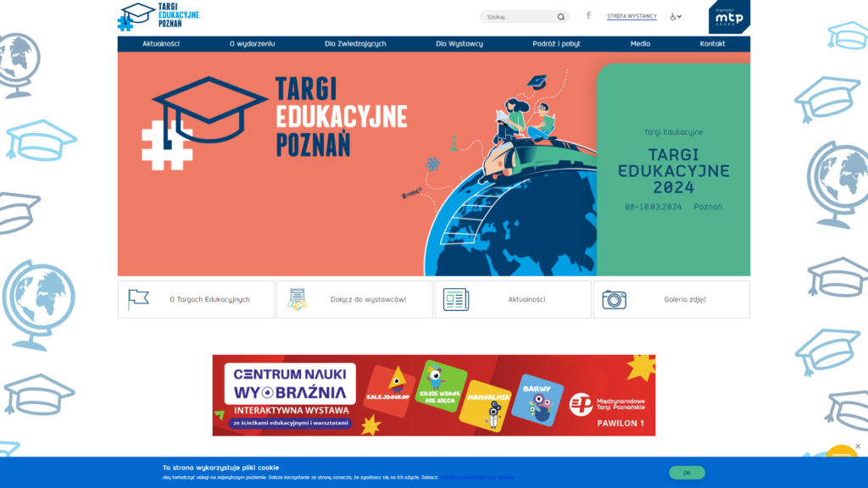The height and width of the screenshot is (488, 868).
Task: Open the Aktualności menu item
Action: (161, 44)
